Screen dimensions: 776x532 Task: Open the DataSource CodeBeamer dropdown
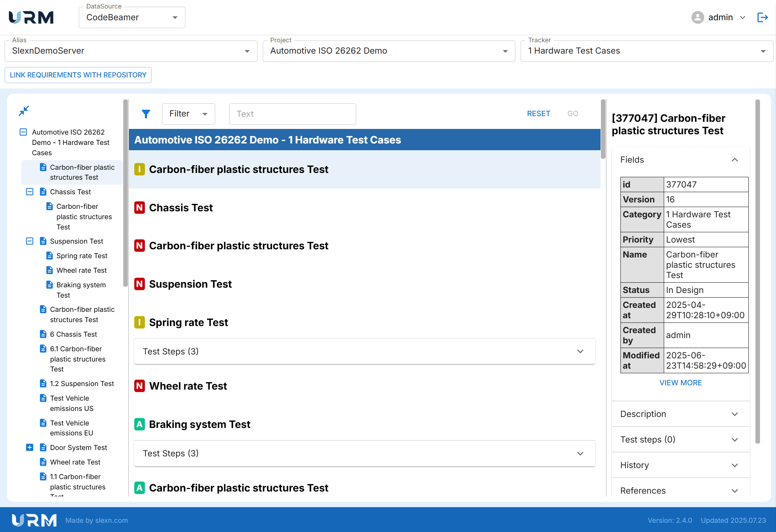pos(132,17)
